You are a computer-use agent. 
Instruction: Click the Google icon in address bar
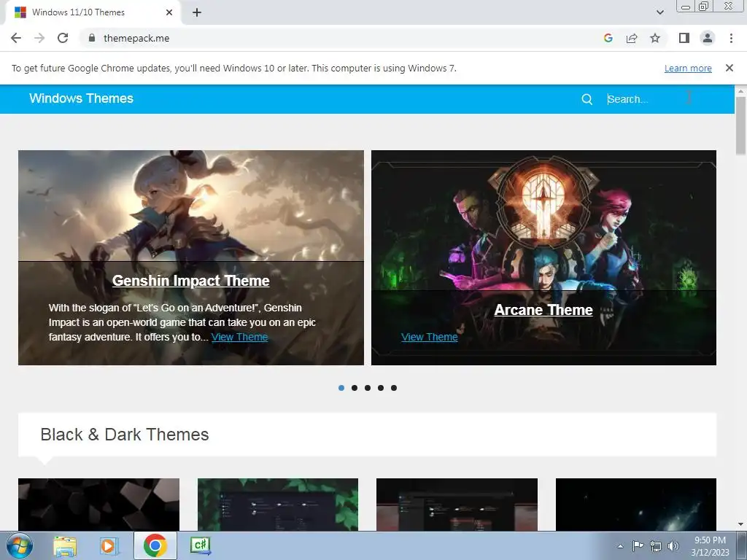click(608, 38)
